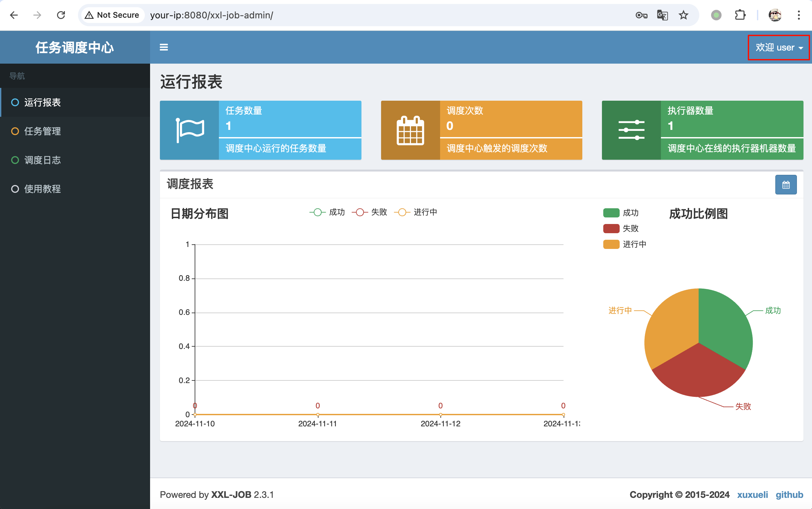Screen dimensions: 812x509
Task: Click the sliders icon on the executor count card
Action: (631, 130)
